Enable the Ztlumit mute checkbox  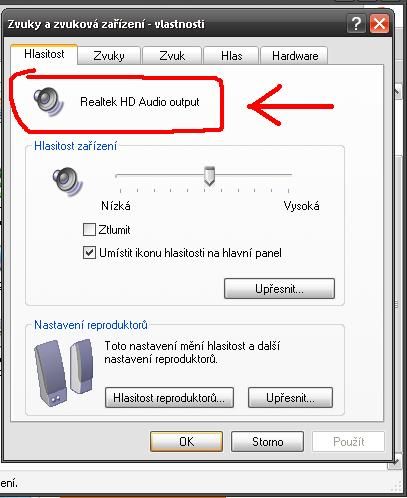(89, 230)
